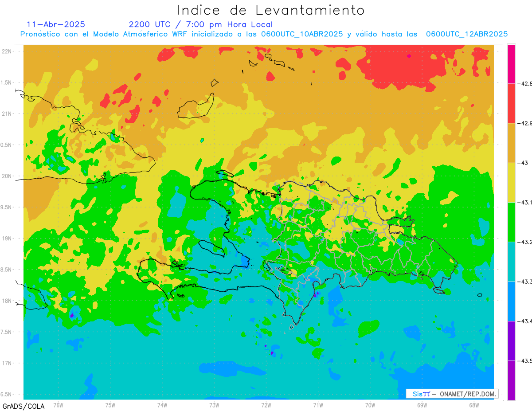
Task: Click the '0600UTC_10ABR2025' initialization timestamp
Action: [x=302, y=34]
